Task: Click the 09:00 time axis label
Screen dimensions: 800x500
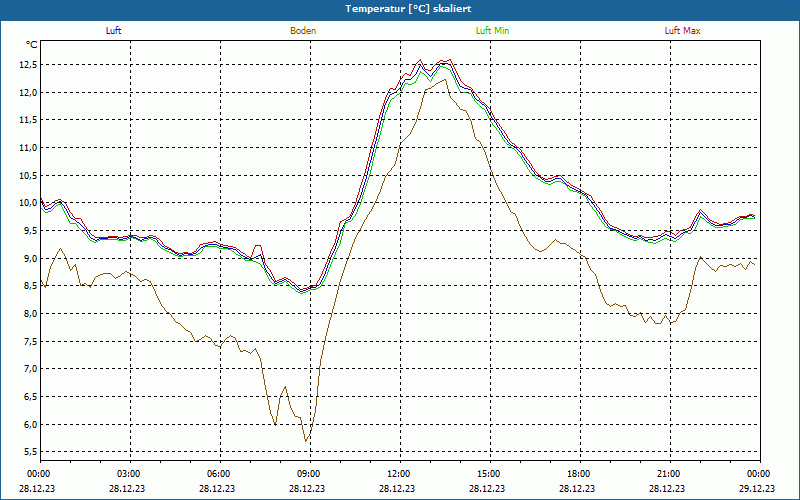Action: click(x=311, y=474)
